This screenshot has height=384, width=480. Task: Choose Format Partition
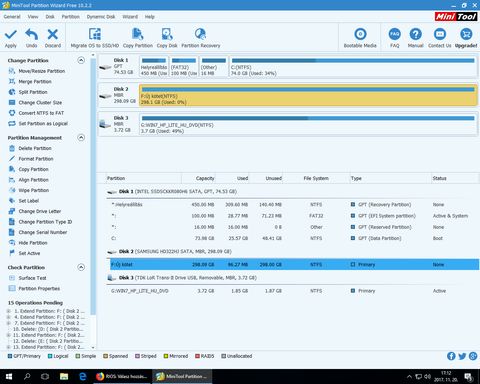pyautogui.click(x=36, y=159)
